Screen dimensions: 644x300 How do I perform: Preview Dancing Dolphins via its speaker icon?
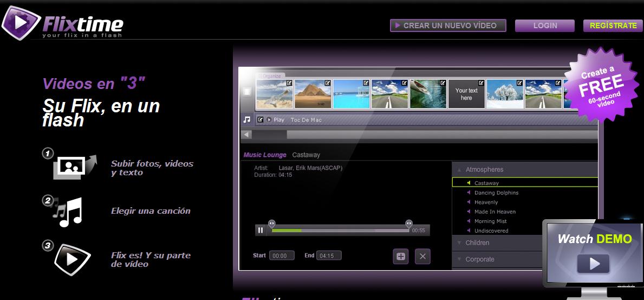click(x=469, y=193)
